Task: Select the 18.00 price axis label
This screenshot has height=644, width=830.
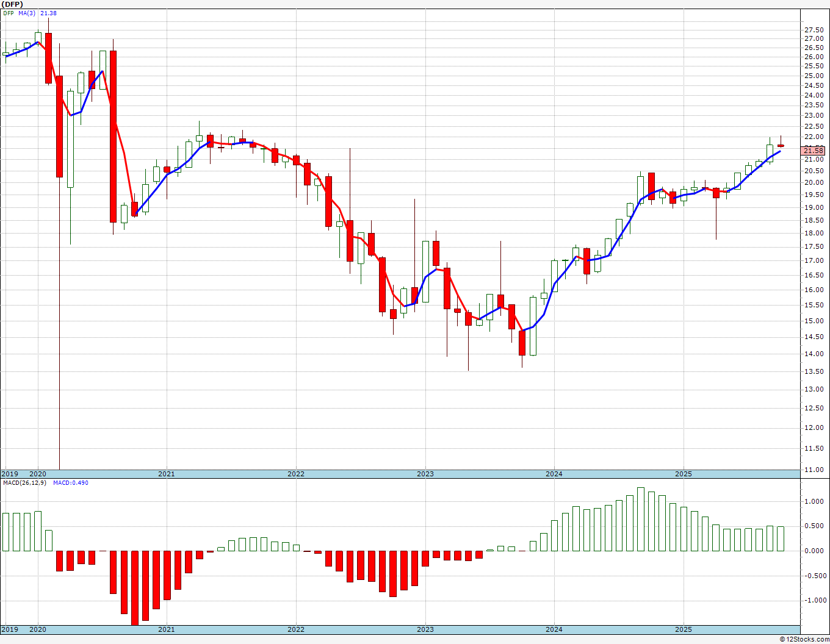Action: pyautogui.click(x=814, y=233)
